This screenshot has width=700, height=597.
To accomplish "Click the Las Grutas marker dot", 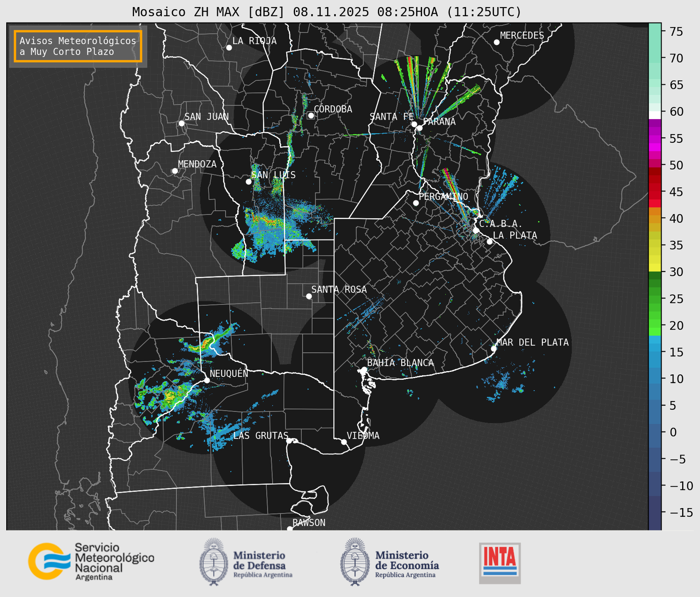I will [x=289, y=440].
